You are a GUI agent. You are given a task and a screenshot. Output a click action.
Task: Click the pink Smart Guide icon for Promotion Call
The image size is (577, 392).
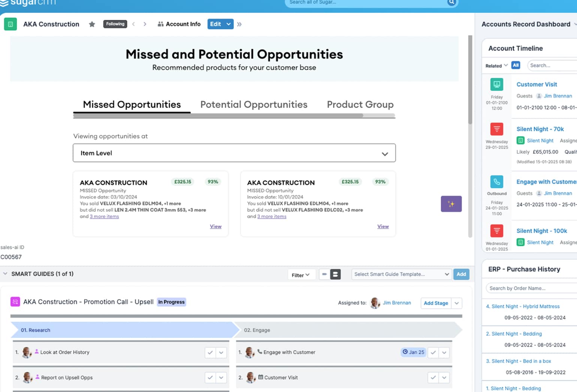coord(15,302)
